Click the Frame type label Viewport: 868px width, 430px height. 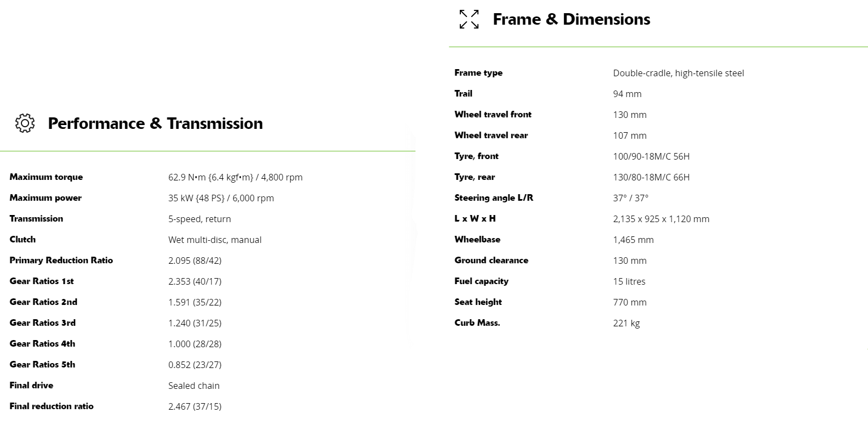pyautogui.click(x=478, y=73)
